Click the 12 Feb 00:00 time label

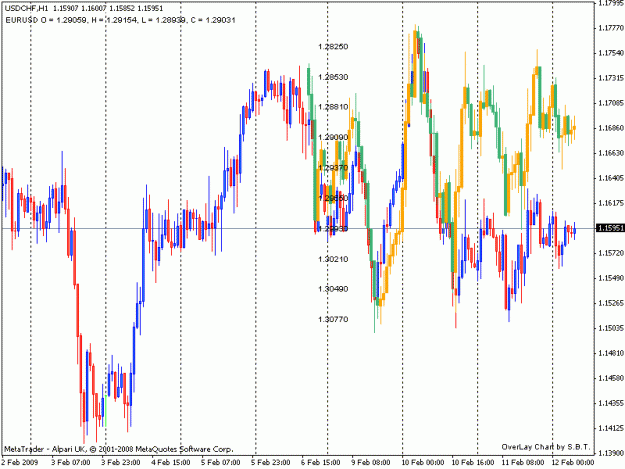click(573, 463)
